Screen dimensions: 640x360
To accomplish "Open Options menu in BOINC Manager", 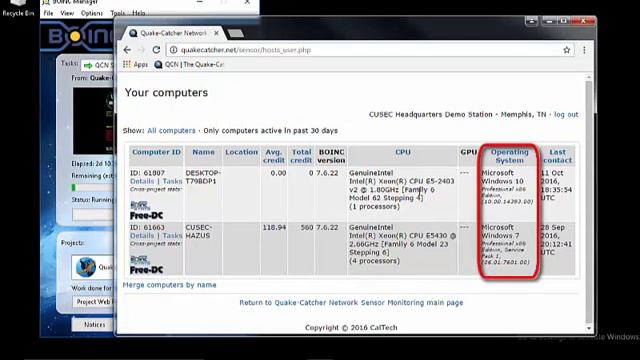I will (91, 13).
